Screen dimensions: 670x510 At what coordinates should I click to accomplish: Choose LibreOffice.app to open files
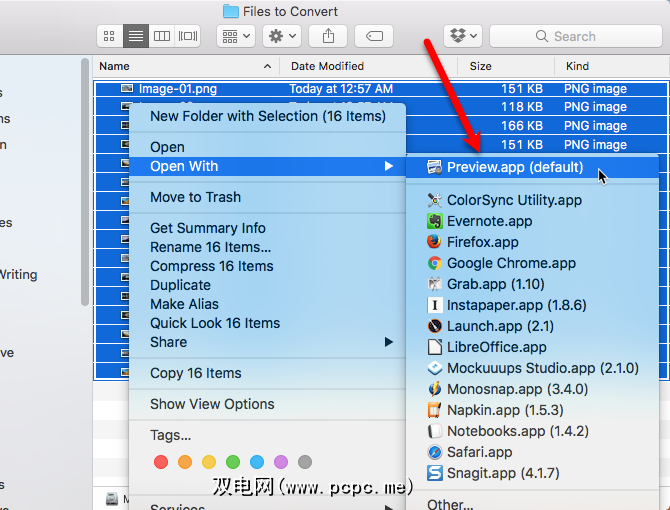(x=496, y=347)
